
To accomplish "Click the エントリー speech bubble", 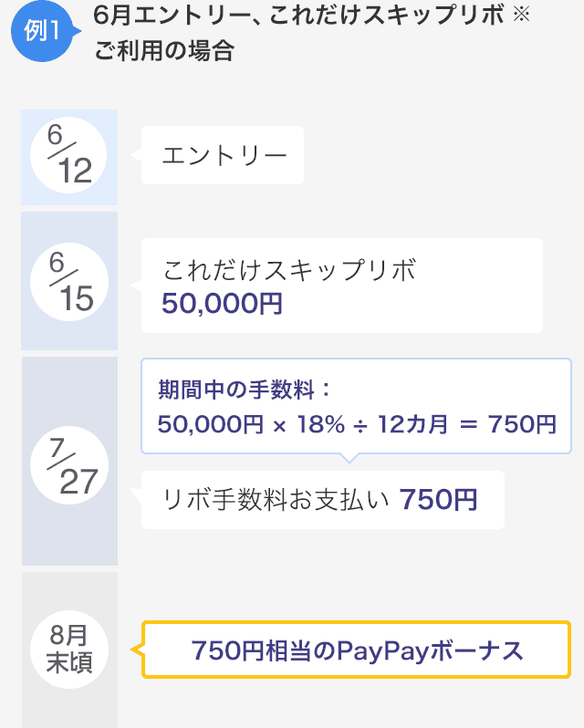I will pyautogui.click(x=223, y=155).
